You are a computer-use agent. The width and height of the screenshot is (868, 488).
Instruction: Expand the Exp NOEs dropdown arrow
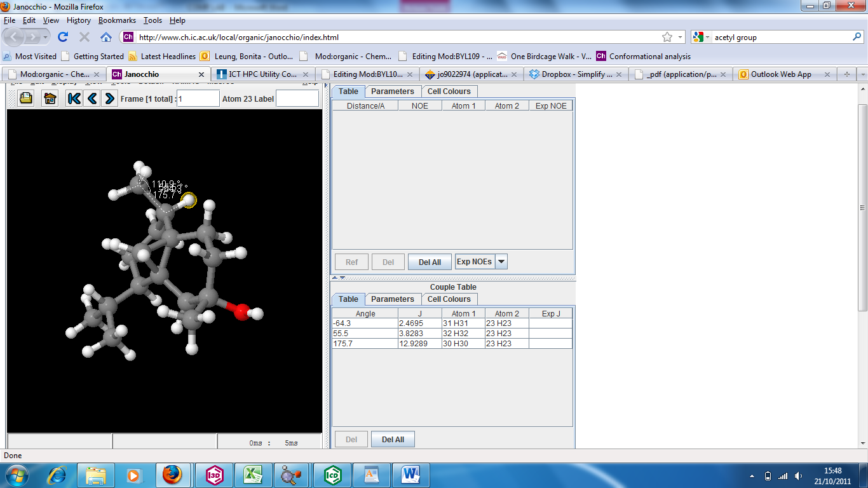[501, 262]
